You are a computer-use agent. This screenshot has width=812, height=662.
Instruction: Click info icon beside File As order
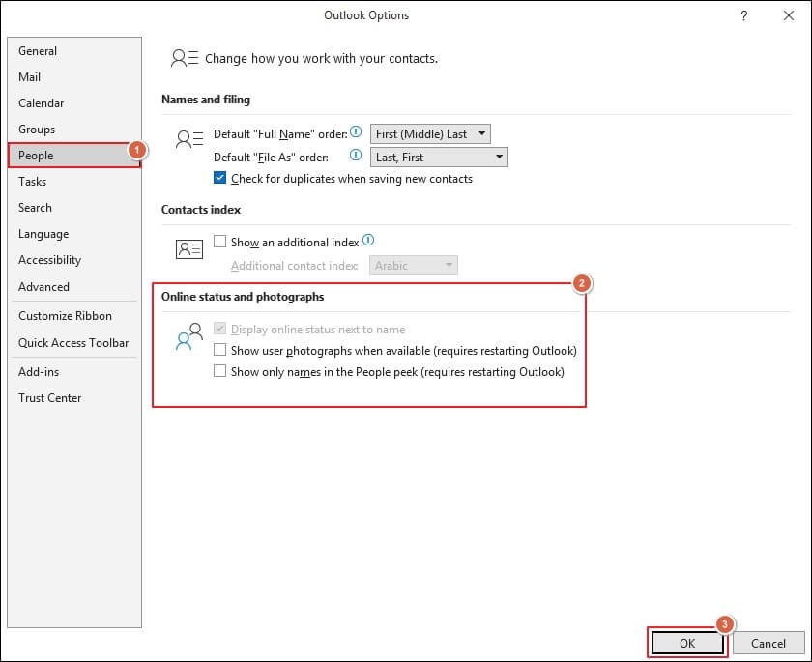[x=356, y=156]
